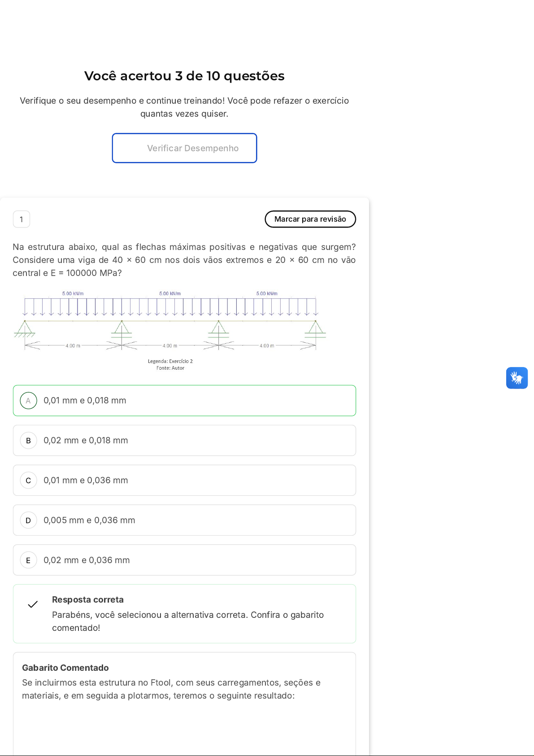The width and height of the screenshot is (534, 756).
Task: Click answer text '0,005 mm e 0,036 mm'
Action: coord(89,520)
